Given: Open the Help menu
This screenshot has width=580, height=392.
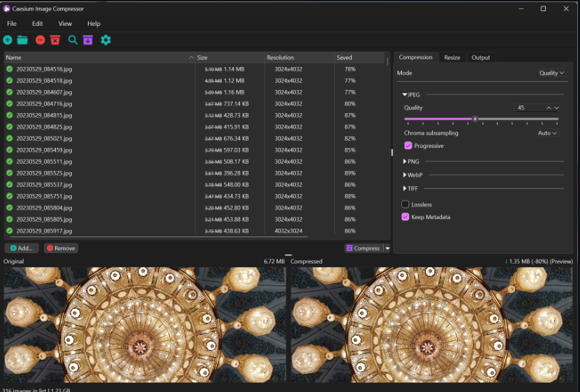Looking at the screenshot, I should pyautogui.click(x=94, y=23).
